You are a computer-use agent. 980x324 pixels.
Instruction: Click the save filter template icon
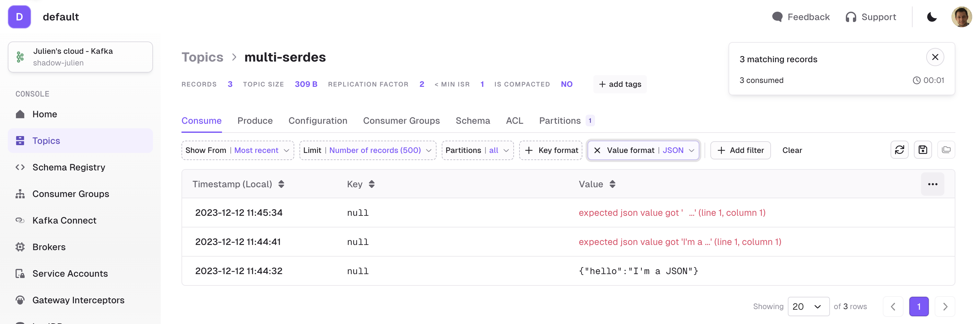coord(923,150)
